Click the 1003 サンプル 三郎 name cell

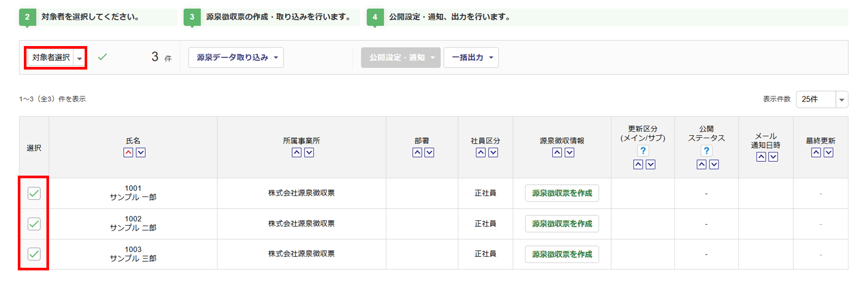[133, 254]
